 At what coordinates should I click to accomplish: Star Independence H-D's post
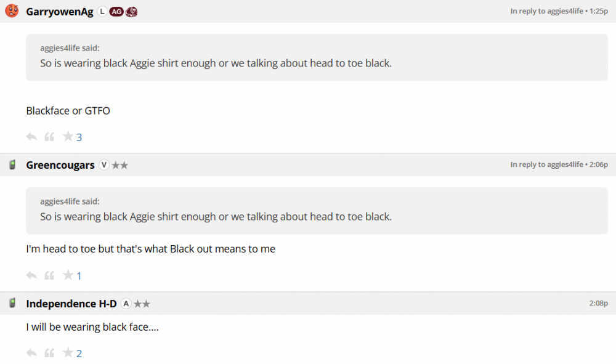coord(68,353)
